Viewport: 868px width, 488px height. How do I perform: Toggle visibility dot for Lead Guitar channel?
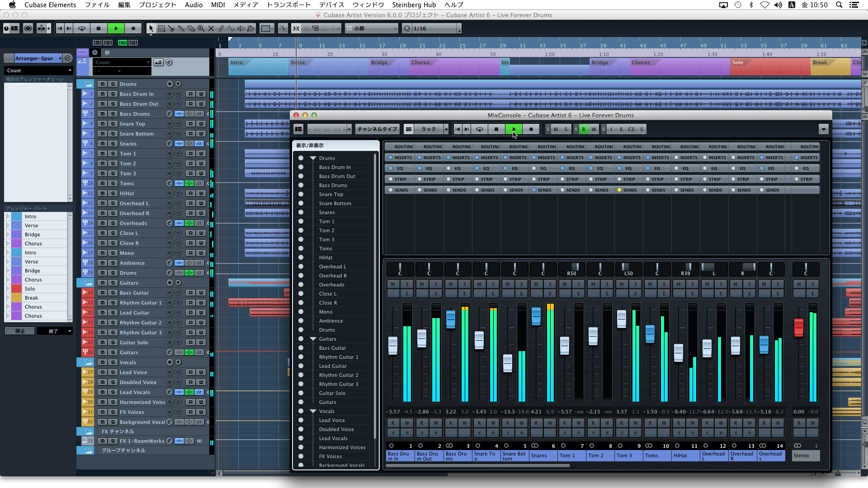click(x=301, y=366)
